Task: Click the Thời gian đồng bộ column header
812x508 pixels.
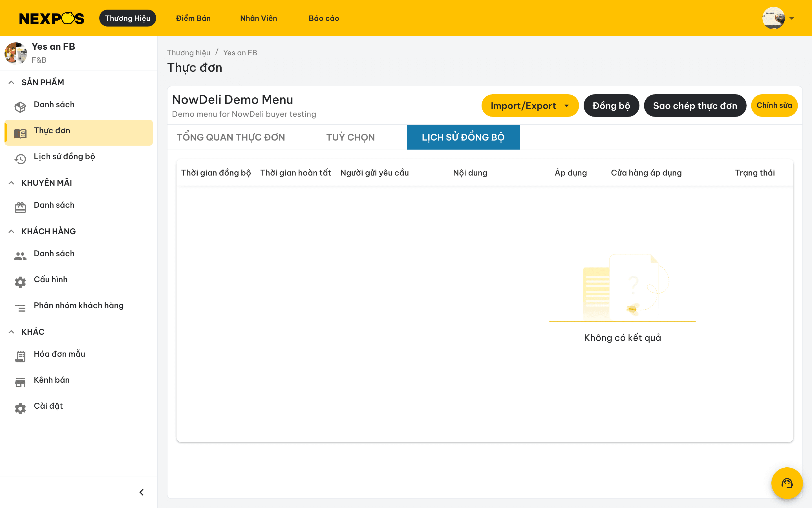Action: 216,173
